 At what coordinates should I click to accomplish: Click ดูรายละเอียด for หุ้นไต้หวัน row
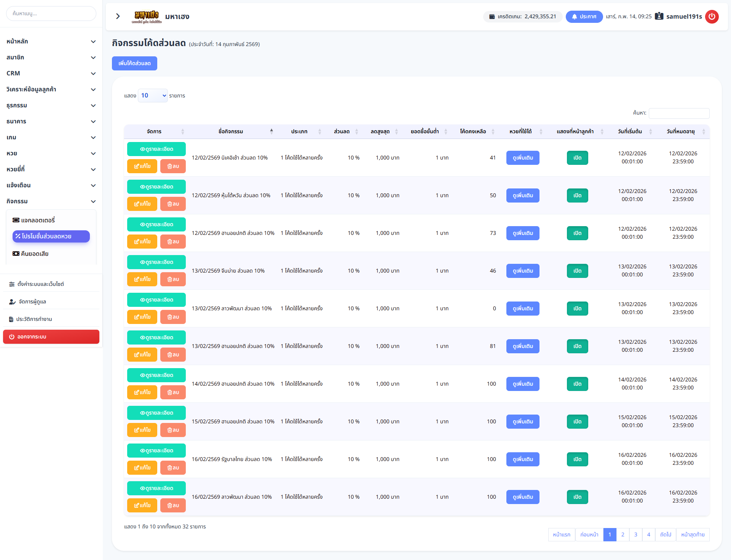click(156, 187)
